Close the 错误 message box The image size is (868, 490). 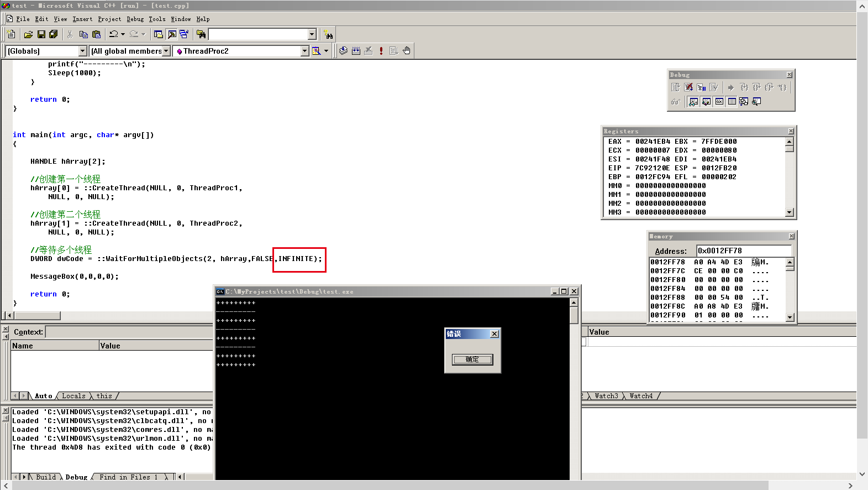click(495, 334)
